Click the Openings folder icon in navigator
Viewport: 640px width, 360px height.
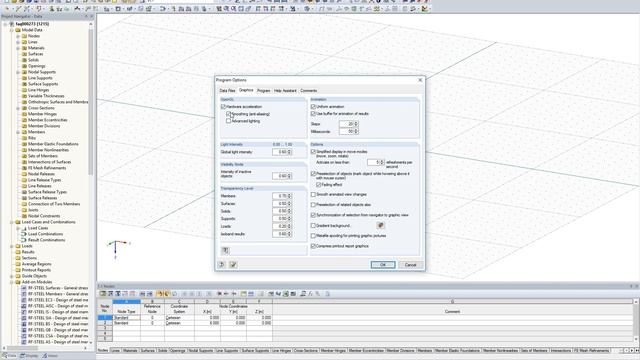point(24,66)
